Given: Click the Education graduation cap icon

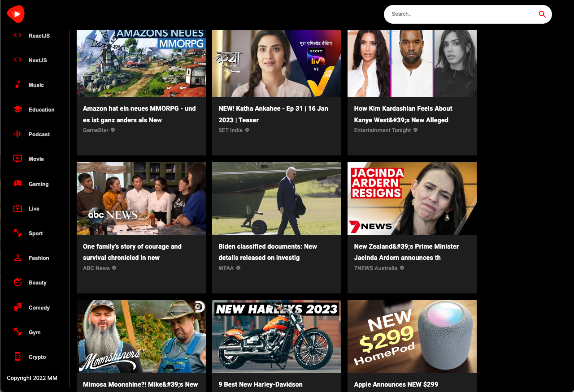Looking at the screenshot, I should tap(17, 109).
